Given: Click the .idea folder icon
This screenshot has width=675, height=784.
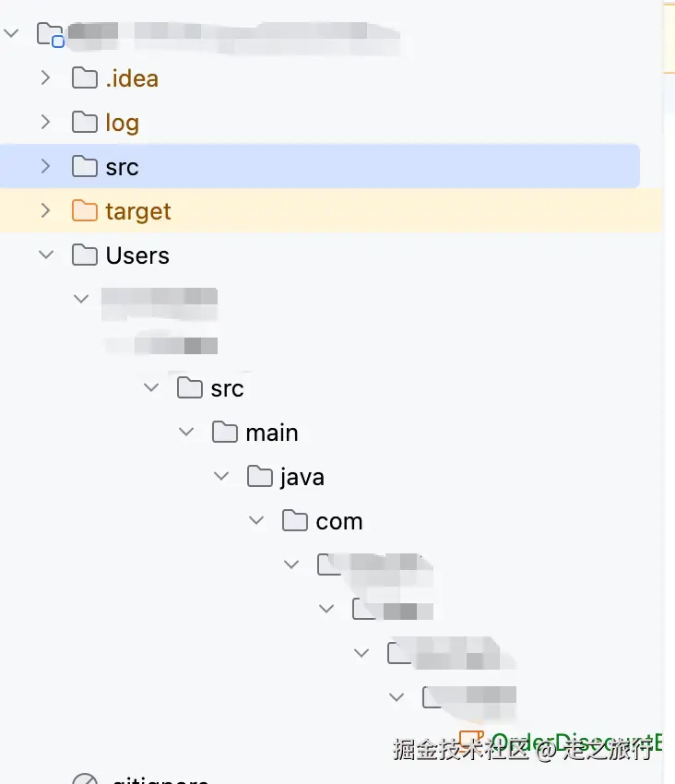Looking at the screenshot, I should tap(85, 78).
